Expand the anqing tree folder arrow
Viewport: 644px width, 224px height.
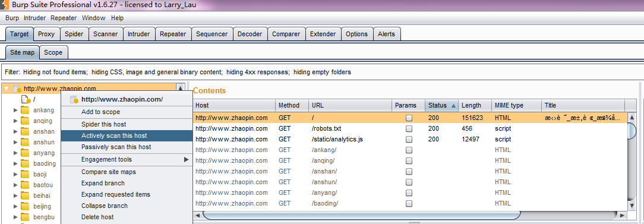15,121
